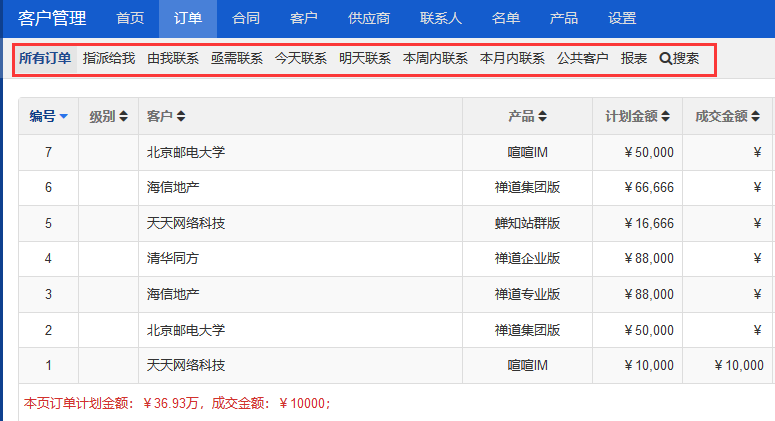Click planned amount ¥10,000 of order 1
The width and height of the screenshot is (775, 421).
[x=649, y=365]
